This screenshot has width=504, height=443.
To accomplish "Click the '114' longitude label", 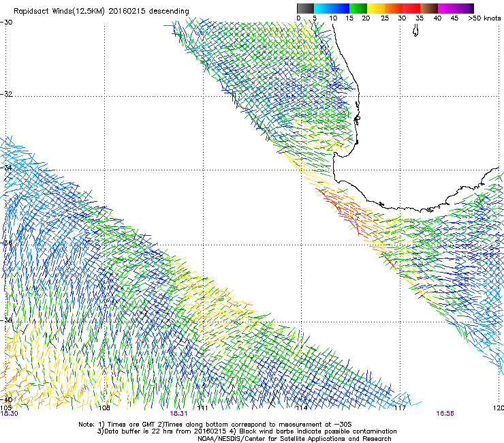I will (301, 408).
